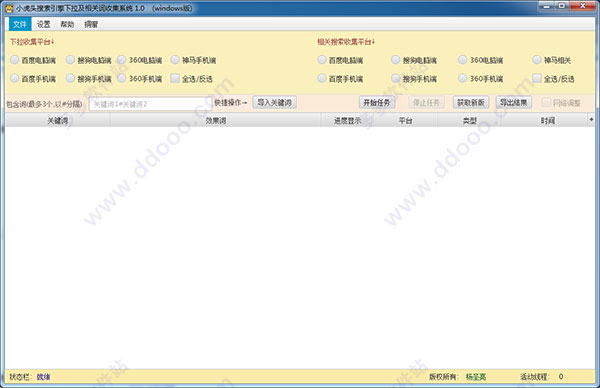Open the fourth menu item after 帮助

[91, 24]
